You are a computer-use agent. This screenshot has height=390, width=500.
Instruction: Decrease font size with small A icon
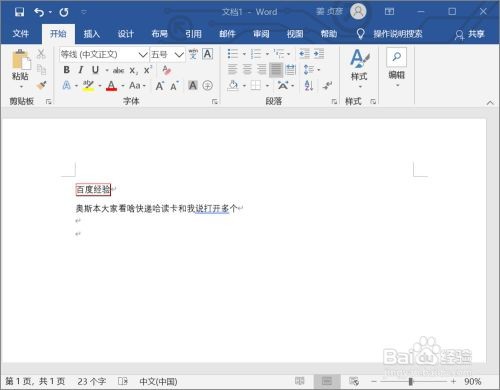tap(174, 86)
